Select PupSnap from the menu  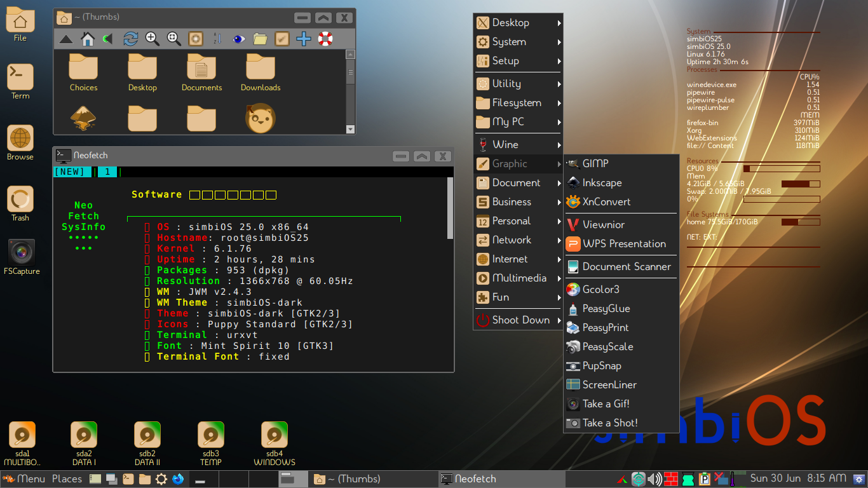pyautogui.click(x=621, y=366)
